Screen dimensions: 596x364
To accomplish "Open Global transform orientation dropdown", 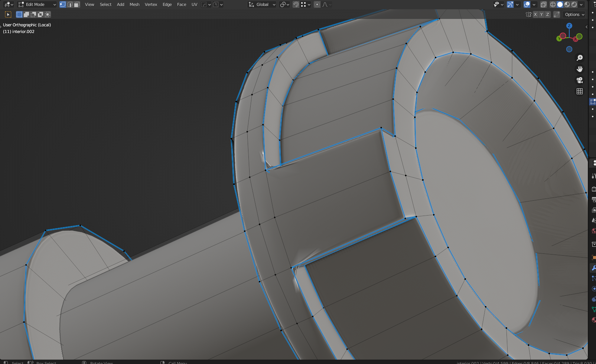I will 262,4.
